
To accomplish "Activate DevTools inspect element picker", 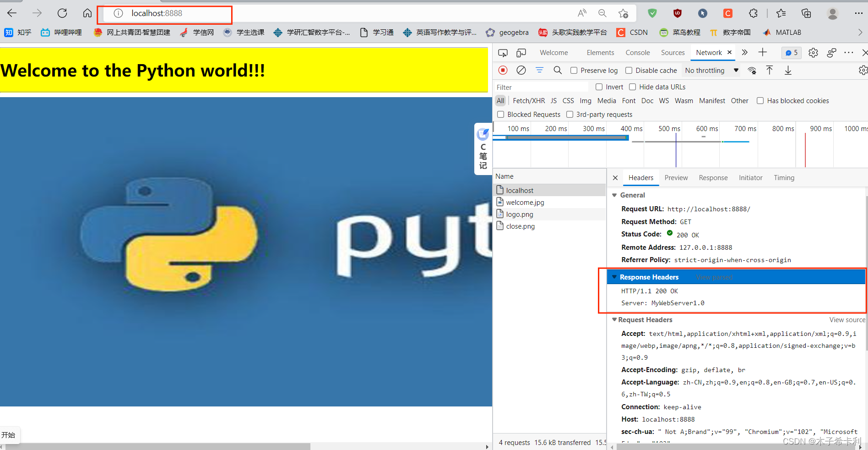I will [x=503, y=53].
